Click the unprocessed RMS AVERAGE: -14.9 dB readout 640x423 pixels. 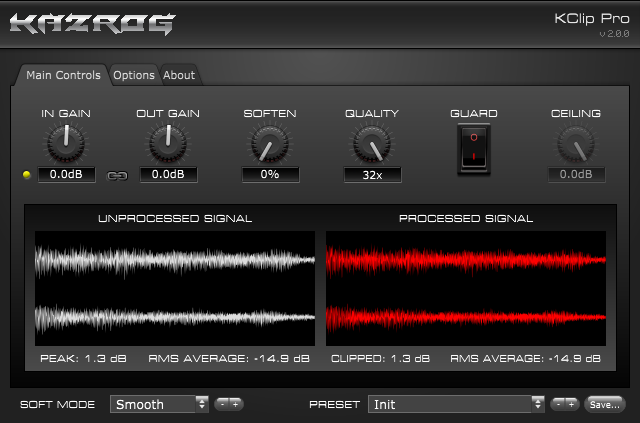229,358
